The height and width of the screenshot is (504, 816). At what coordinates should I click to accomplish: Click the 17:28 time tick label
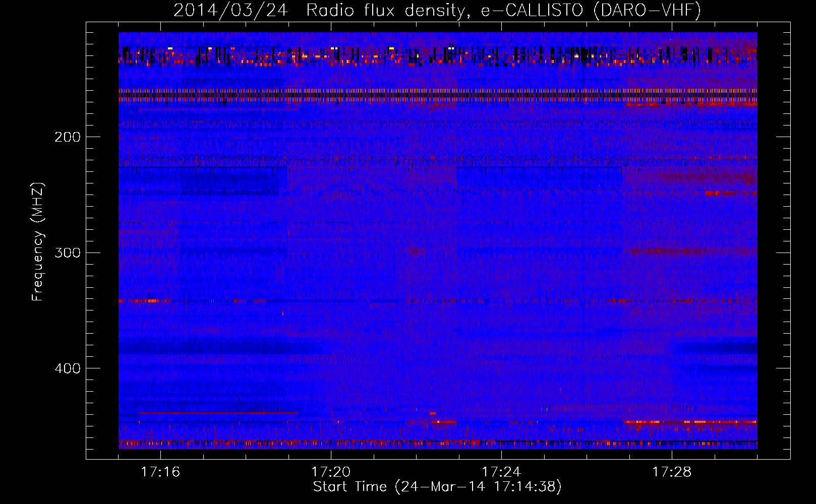coord(672,472)
